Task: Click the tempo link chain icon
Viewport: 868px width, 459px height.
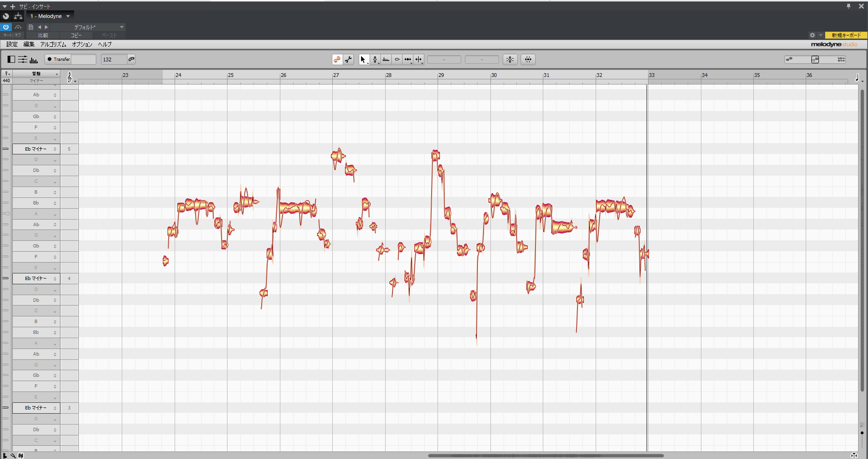Action: pos(131,59)
